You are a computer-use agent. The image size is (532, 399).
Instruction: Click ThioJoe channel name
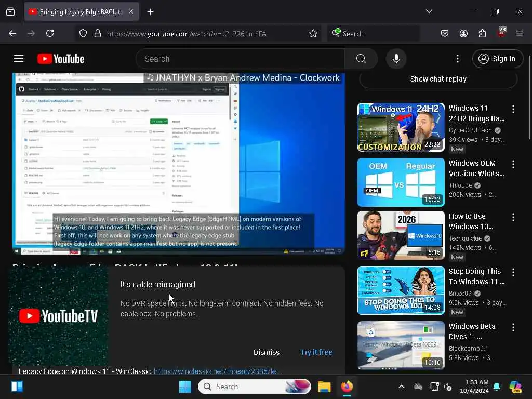pos(460,185)
